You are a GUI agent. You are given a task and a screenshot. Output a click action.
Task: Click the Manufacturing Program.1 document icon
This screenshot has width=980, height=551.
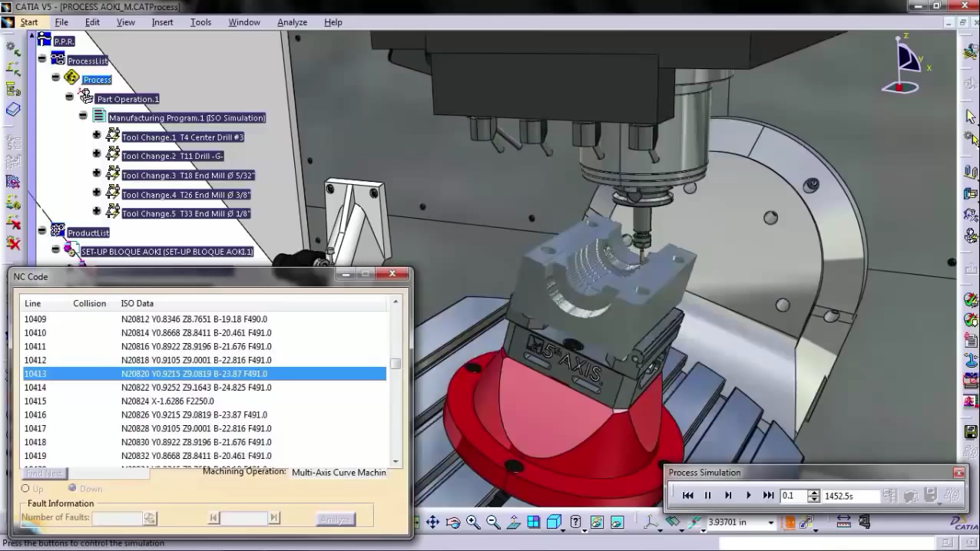pos(99,117)
